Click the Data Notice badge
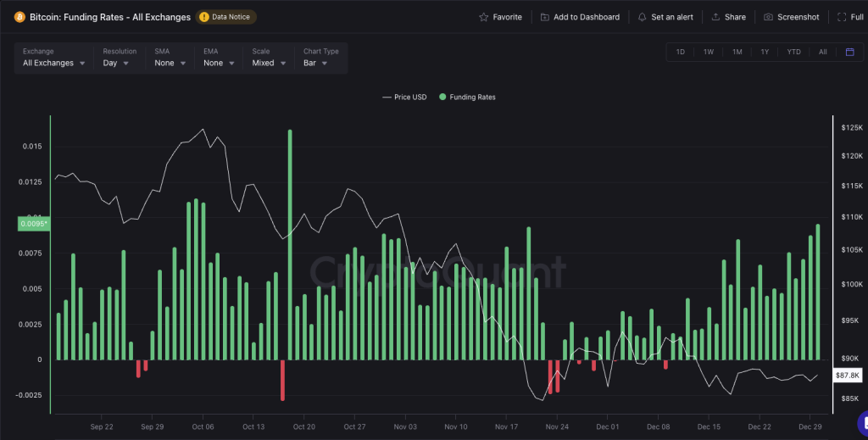 point(225,17)
